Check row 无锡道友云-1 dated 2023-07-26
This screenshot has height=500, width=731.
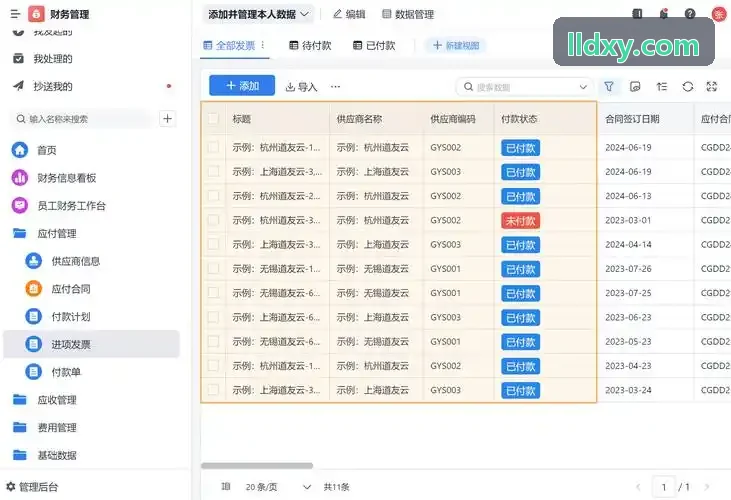point(213,268)
